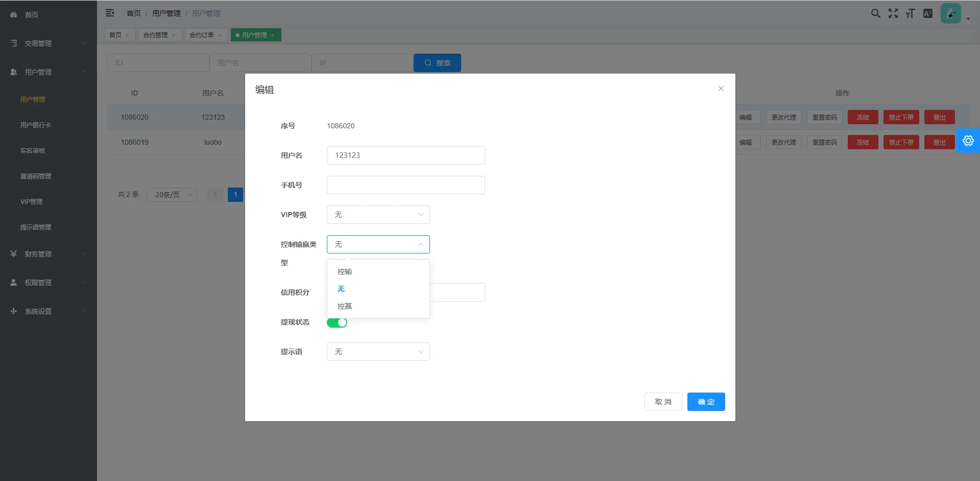Click the user avatar in the top bar

(x=950, y=13)
